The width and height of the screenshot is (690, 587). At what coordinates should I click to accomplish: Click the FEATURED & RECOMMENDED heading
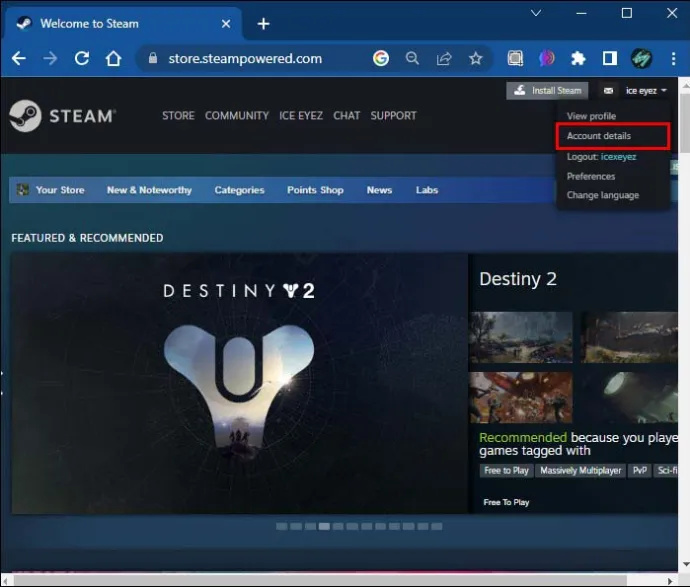tap(87, 238)
